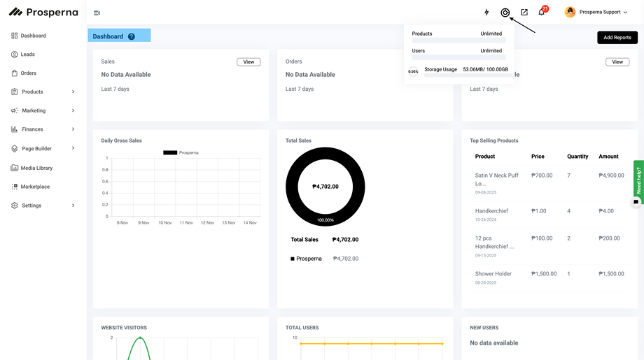This screenshot has height=360, width=644.
Task: Click the Leads person icon
Action: coord(15,54)
